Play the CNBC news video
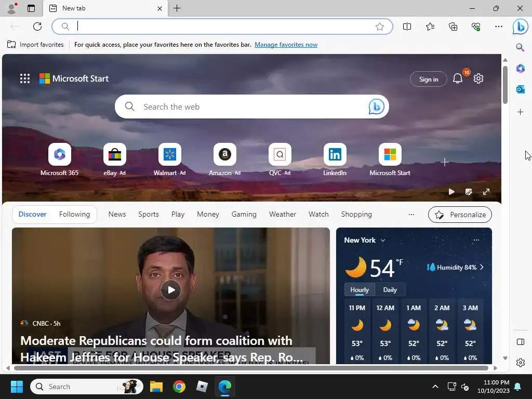 pyautogui.click(x=170, y=290)
